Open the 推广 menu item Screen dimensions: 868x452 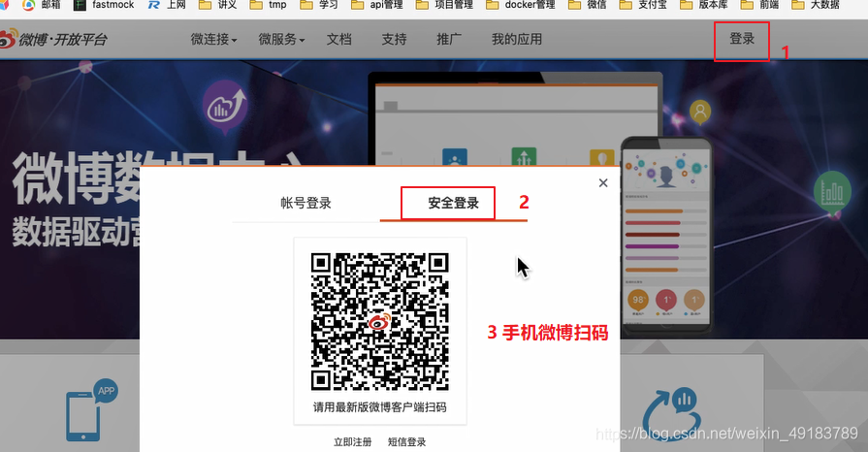(449, 40)
